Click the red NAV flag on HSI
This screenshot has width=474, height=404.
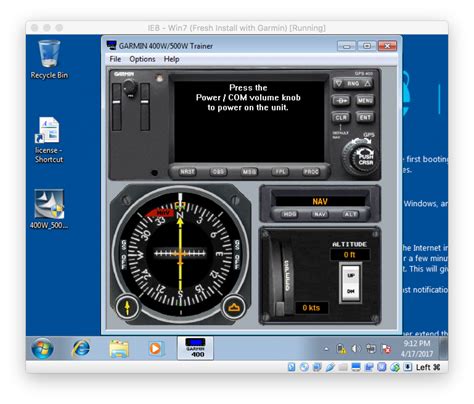click(x=161, y=212)
